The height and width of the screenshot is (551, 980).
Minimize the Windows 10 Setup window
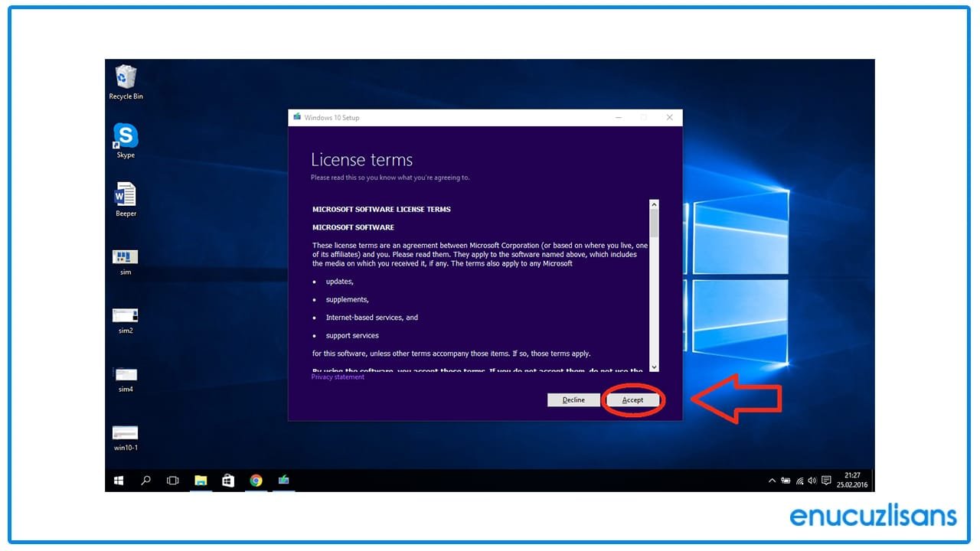[618, 117]
